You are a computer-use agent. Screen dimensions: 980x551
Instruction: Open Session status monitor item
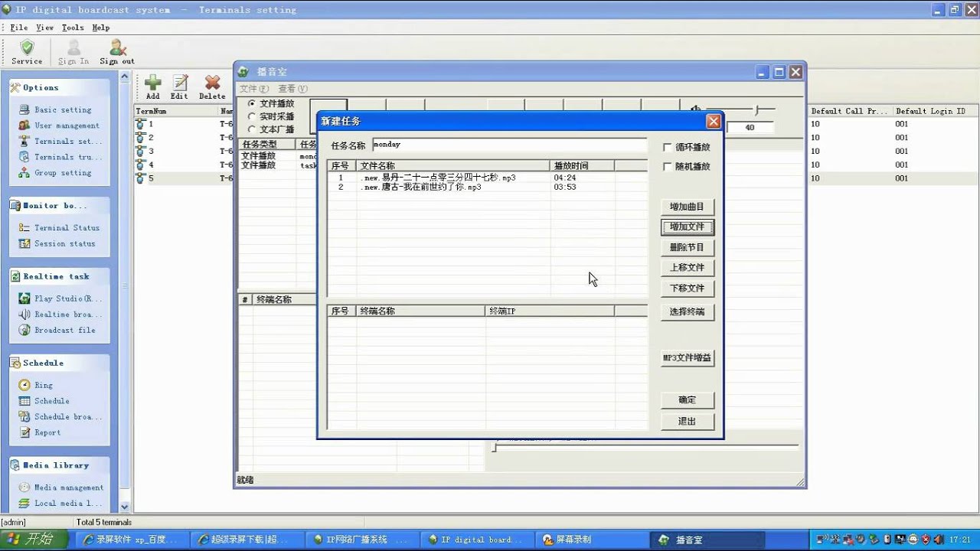57,243
